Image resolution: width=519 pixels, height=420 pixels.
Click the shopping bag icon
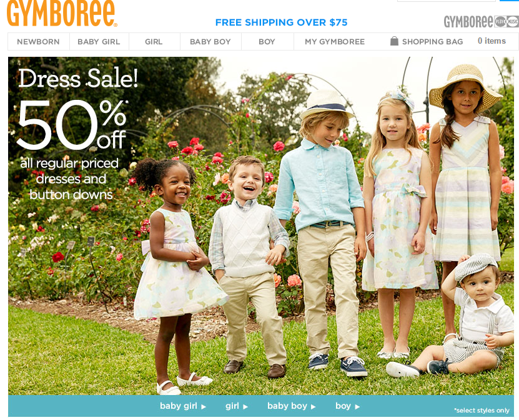click(394, 41)
